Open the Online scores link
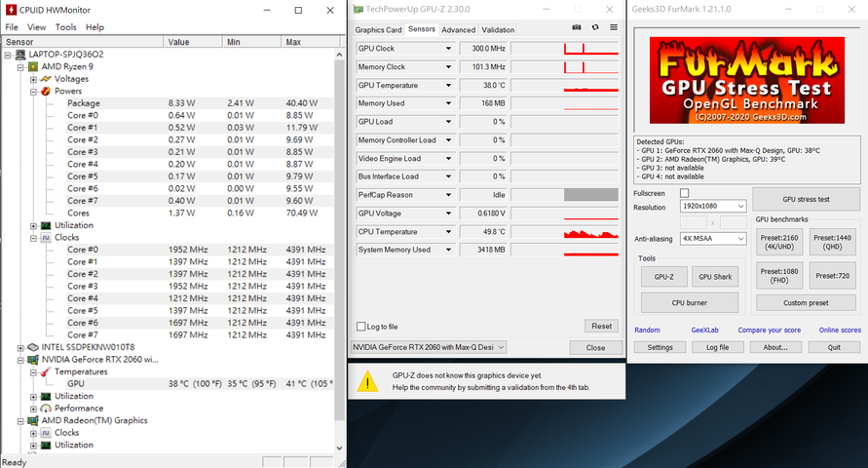868x468 pixels. 840,331
